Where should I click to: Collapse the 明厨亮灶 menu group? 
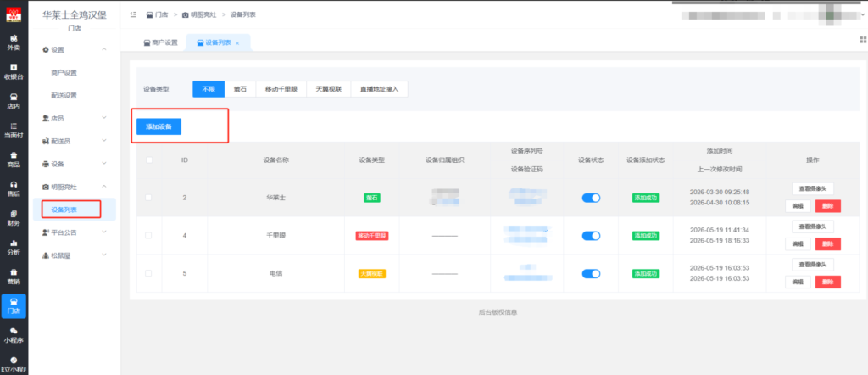click(x=75, y=187)
